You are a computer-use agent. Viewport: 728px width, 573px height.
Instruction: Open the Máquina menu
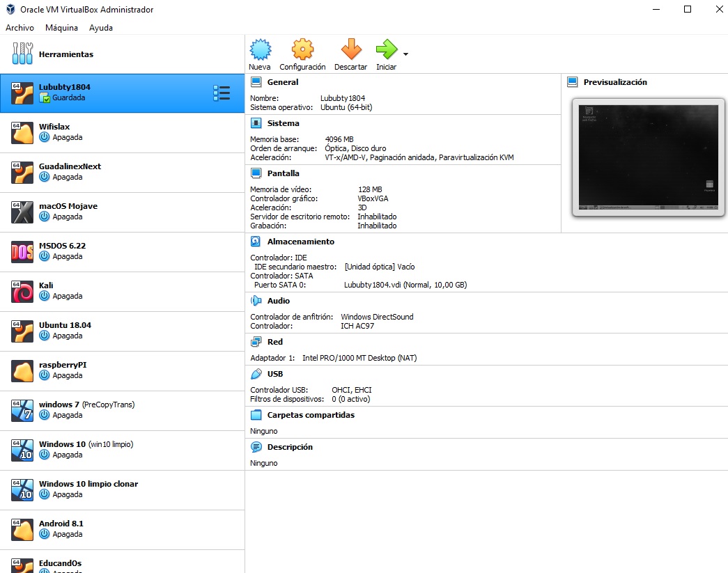click(61, 28)
